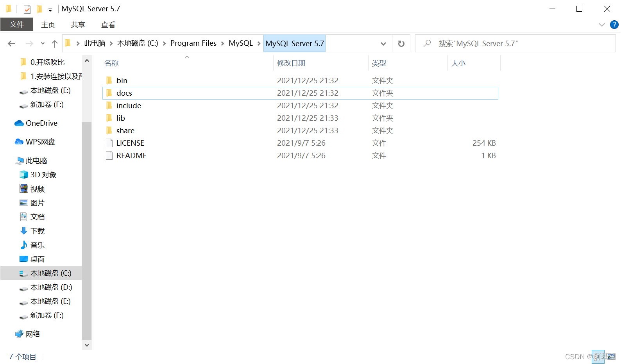The image size is (621, 364).
Task: Select upper 新加卷 (F:) in navigation pane
Action: tap(47, 104)
